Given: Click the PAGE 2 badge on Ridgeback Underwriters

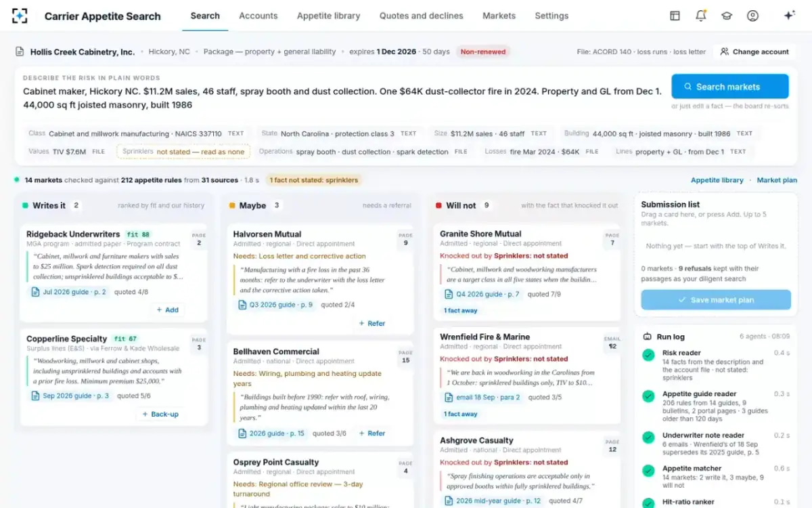Looking at the screenshot, I should click(199, 239).
